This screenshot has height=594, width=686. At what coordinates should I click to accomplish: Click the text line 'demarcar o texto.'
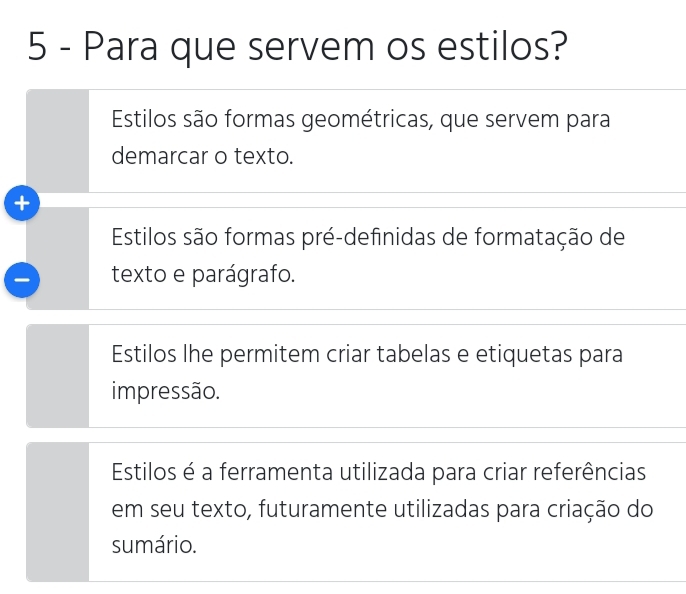click(203, 157)
